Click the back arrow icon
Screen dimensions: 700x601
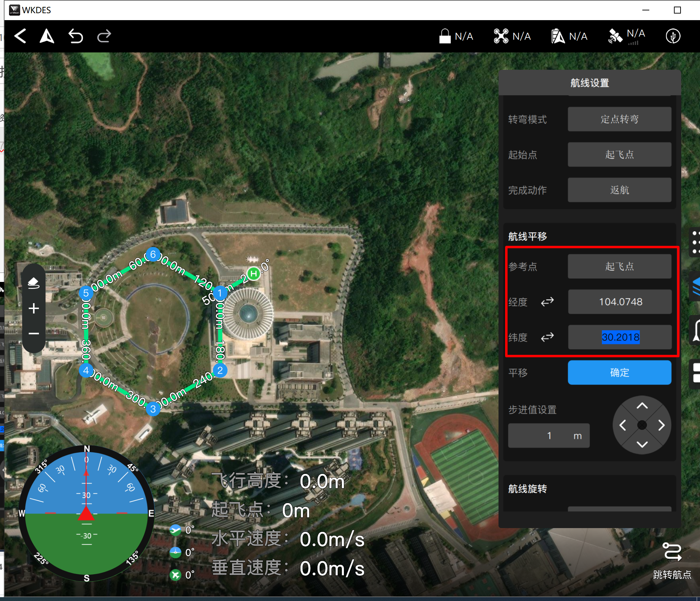point(20,36)
